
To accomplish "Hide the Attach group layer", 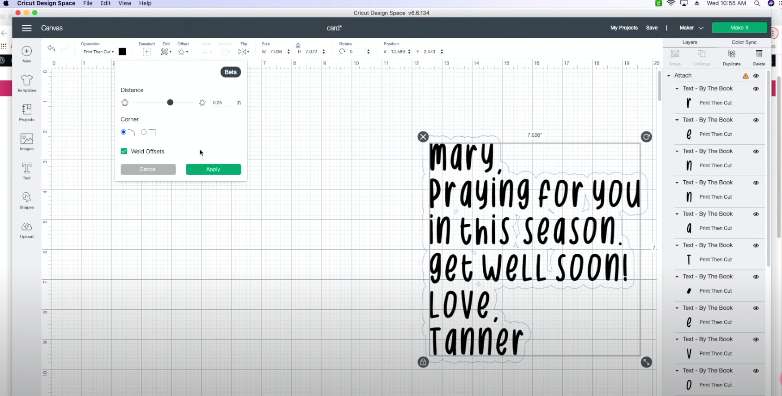I will tap(756, 76).
